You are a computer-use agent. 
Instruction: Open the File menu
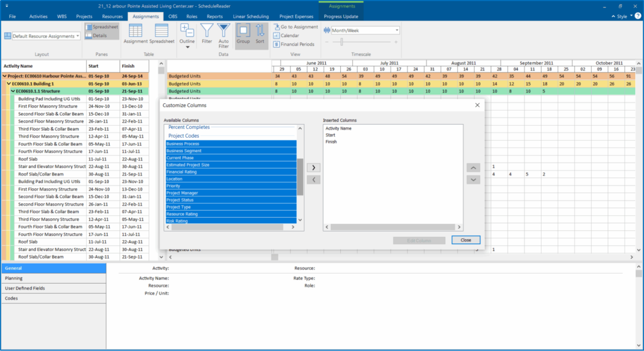click(x=13, y=16)
